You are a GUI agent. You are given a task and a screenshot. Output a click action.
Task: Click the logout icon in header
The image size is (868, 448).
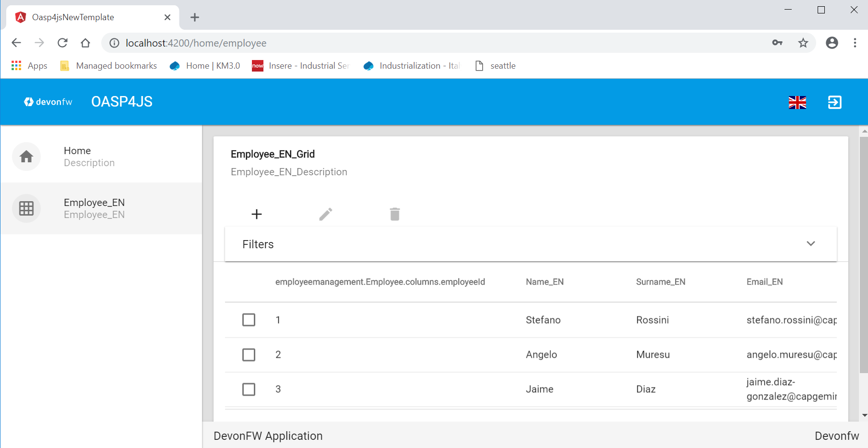(x=834, y=102)
